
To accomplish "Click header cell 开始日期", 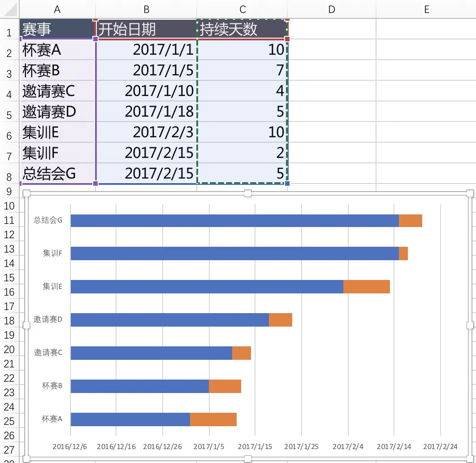I will click(146, 29).
